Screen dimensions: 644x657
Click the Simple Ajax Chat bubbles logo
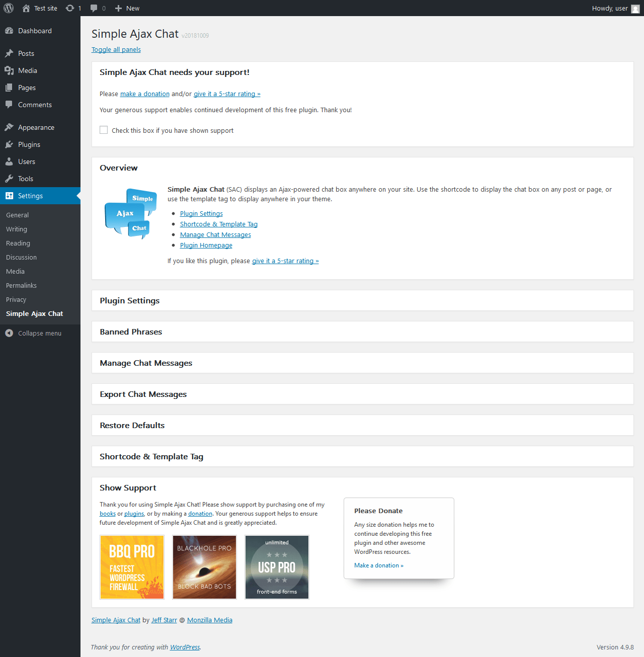(131, 213)
